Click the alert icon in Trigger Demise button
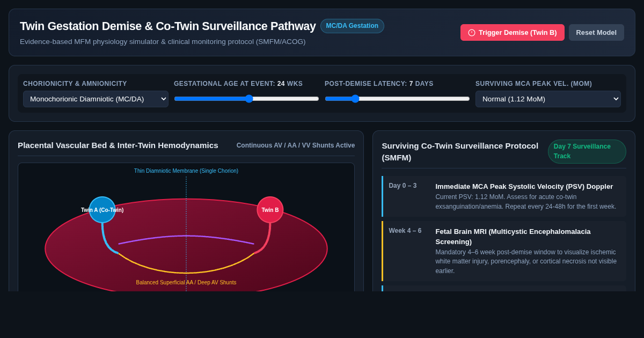 472,33
